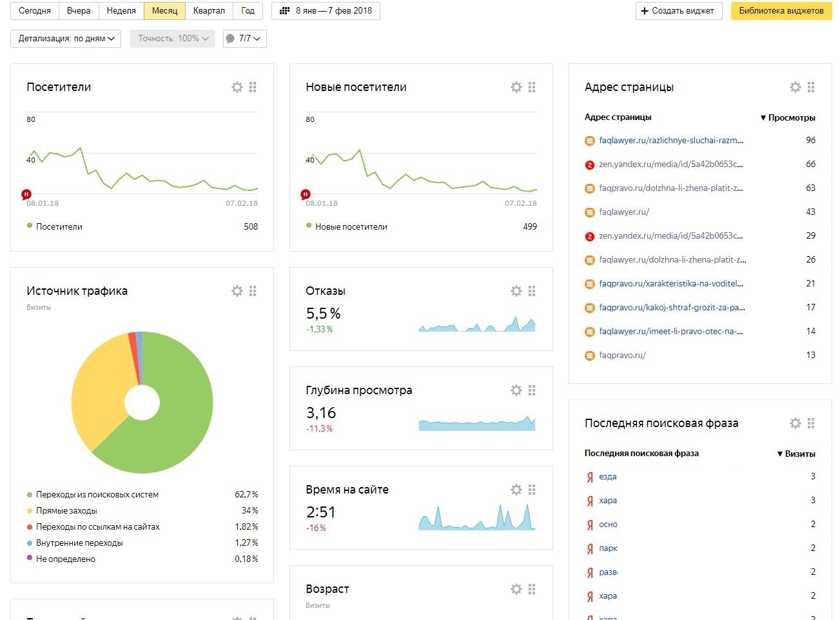
Task: Open the gear settings of Отказы widget
Action: (x=516, y=291)
